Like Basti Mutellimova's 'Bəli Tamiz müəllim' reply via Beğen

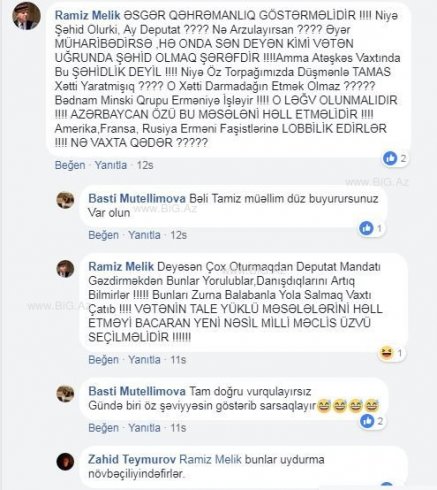point(104,235)
